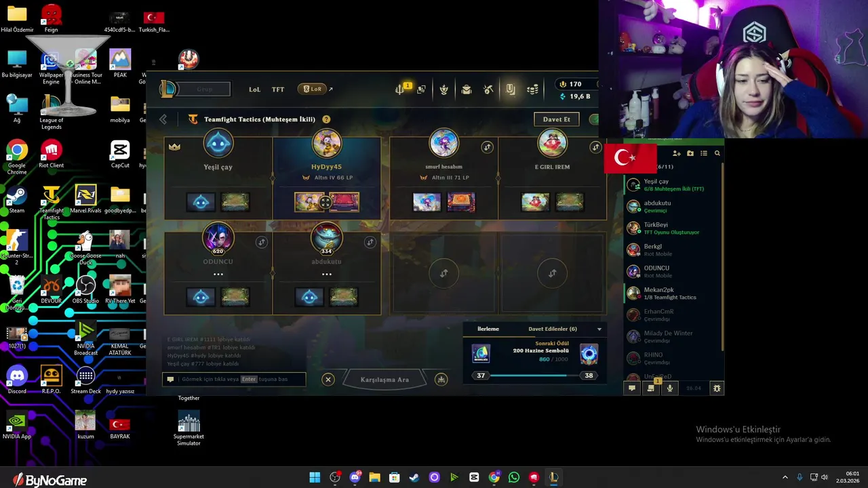The image size is (868, 488).
Task: Select friend Mekan2pk in friends list
Action: [x=671, y=293]
